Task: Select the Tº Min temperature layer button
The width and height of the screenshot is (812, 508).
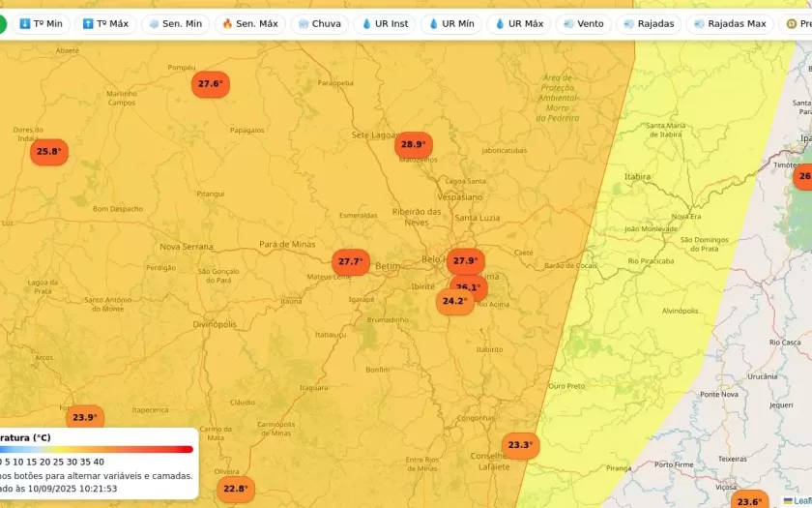Action: [x=41, y=23]
